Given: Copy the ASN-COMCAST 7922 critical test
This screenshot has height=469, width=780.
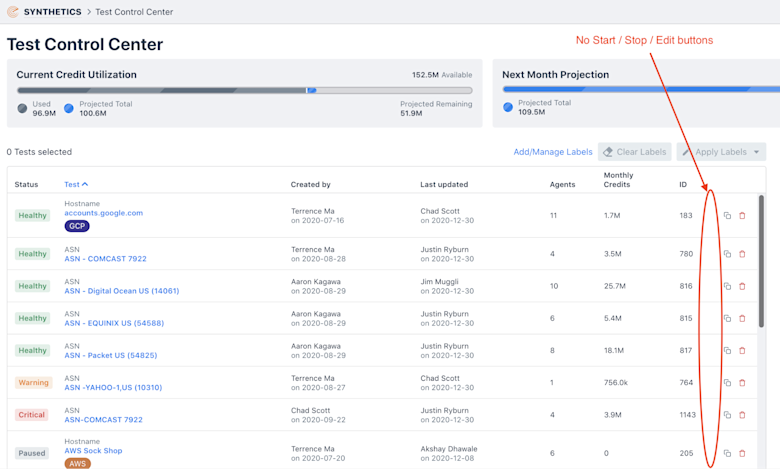Looking at the screenshot, I should pos(727,415).
